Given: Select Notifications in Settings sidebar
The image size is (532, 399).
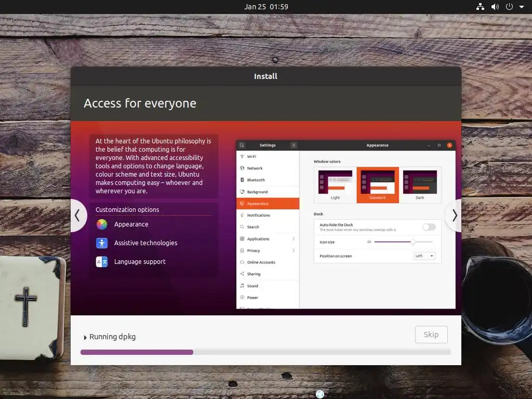Looking at the screenshot, I should pos(268,215).
